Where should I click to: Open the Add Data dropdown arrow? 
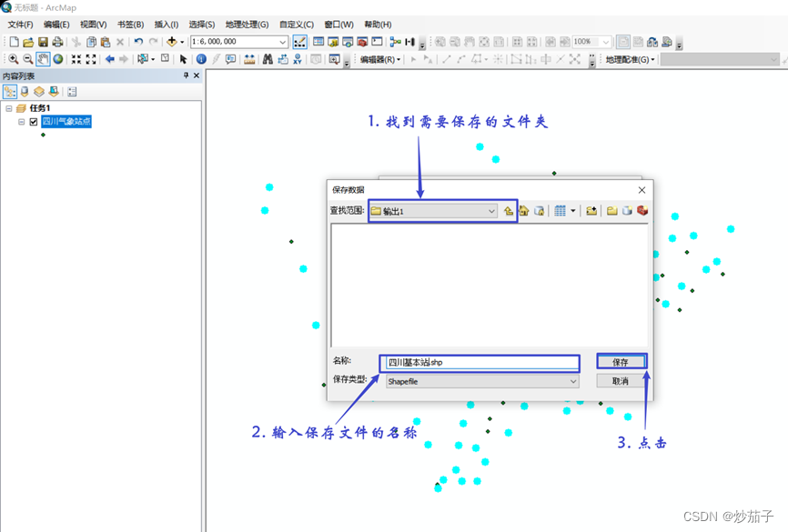(182, 42)
